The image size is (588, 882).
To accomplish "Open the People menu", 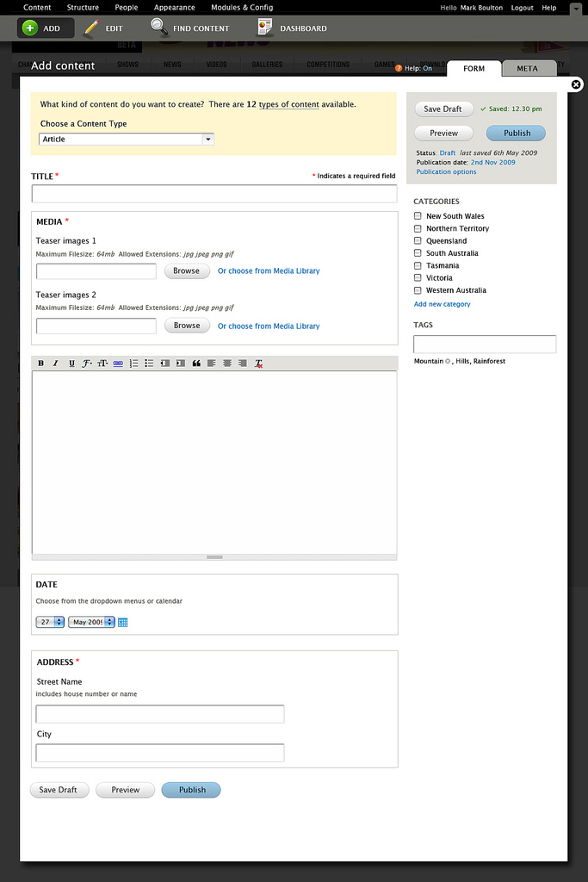I will coord(127,7).
